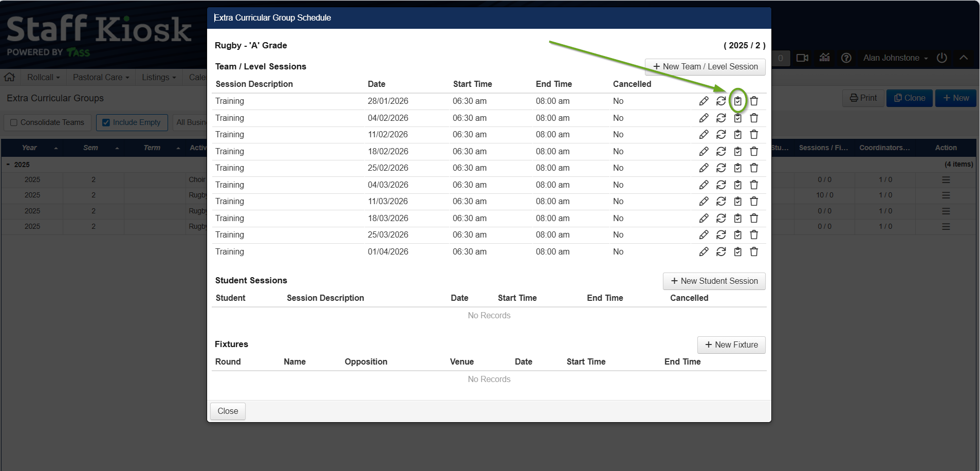Delete the 11/02/2026 Training session
The width and height of the screenshot is (980, 471).
click(754, 135)
